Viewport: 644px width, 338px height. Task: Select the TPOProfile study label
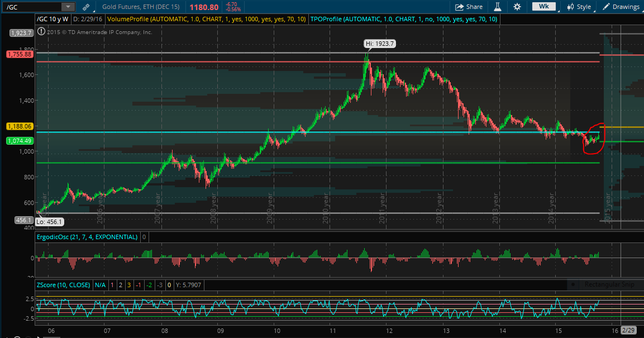coord(404,19)
